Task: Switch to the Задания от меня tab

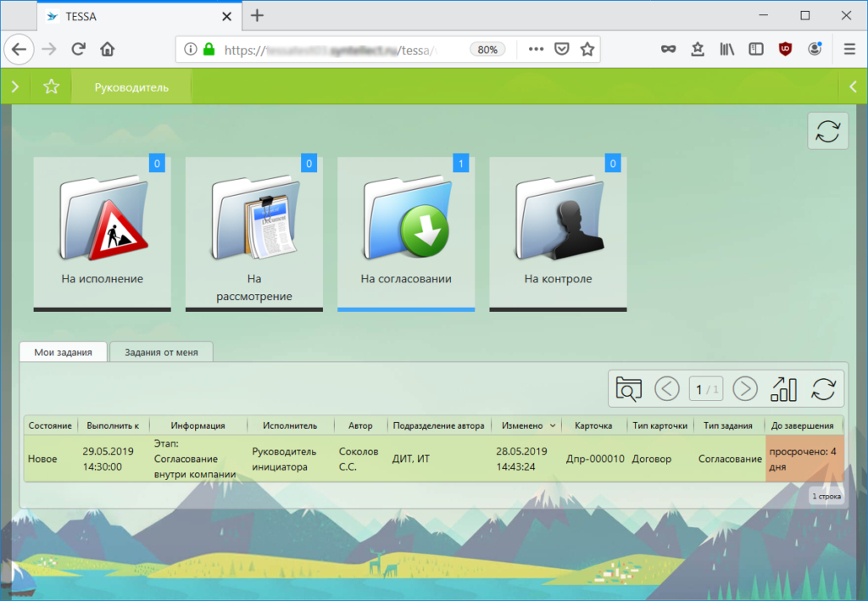Action: 161,352
